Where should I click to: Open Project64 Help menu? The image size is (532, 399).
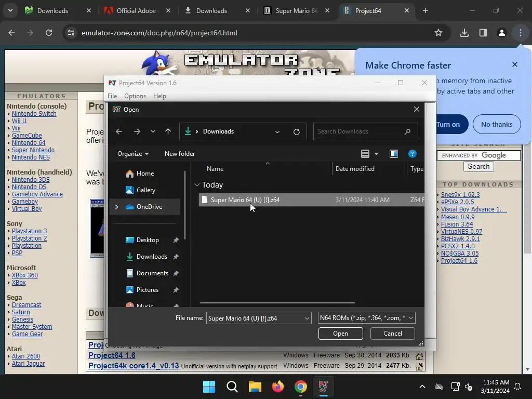[159, 96]
